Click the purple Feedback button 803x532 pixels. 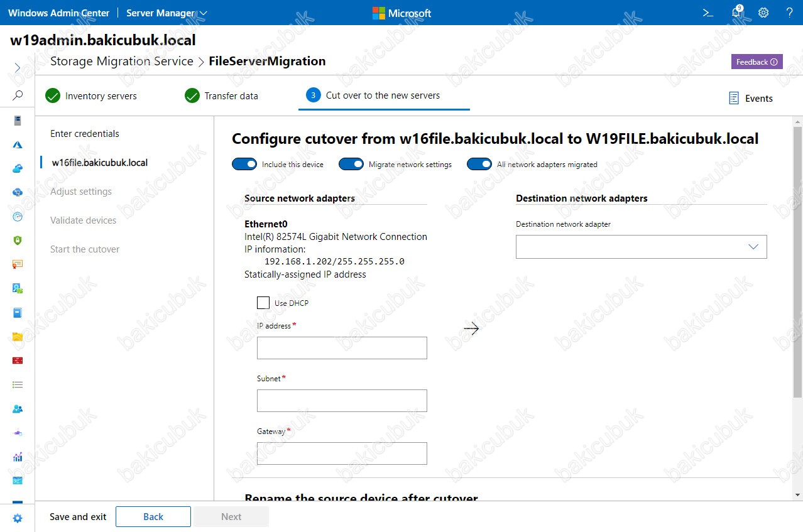click(757, 62)
